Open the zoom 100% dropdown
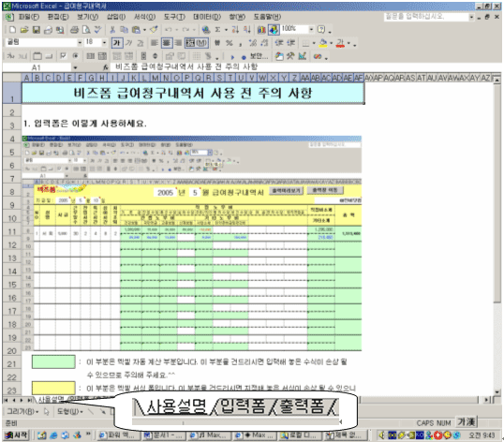This screenshot has width=504, height=442. coord(311,30)
